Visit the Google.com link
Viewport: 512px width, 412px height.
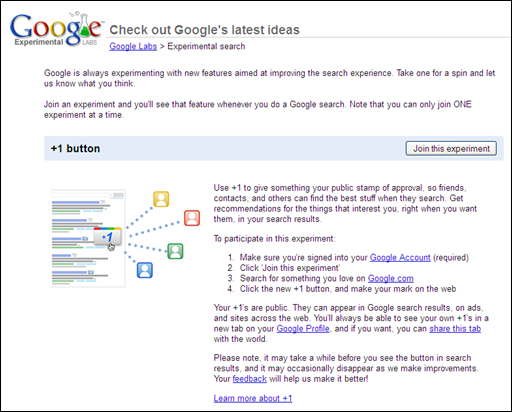[x=390, y=278]
